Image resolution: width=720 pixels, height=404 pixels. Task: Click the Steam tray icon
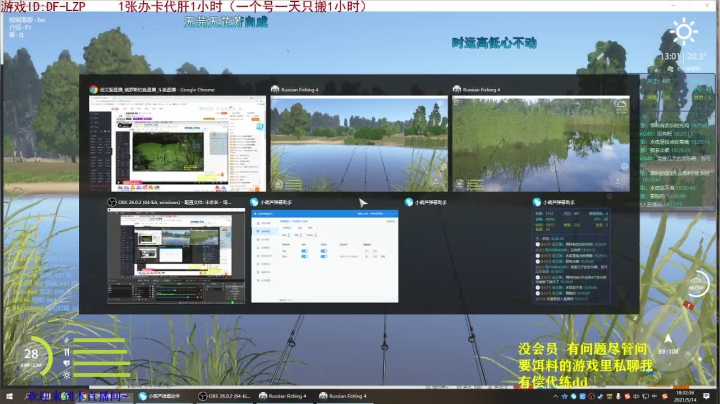(600, 397)
